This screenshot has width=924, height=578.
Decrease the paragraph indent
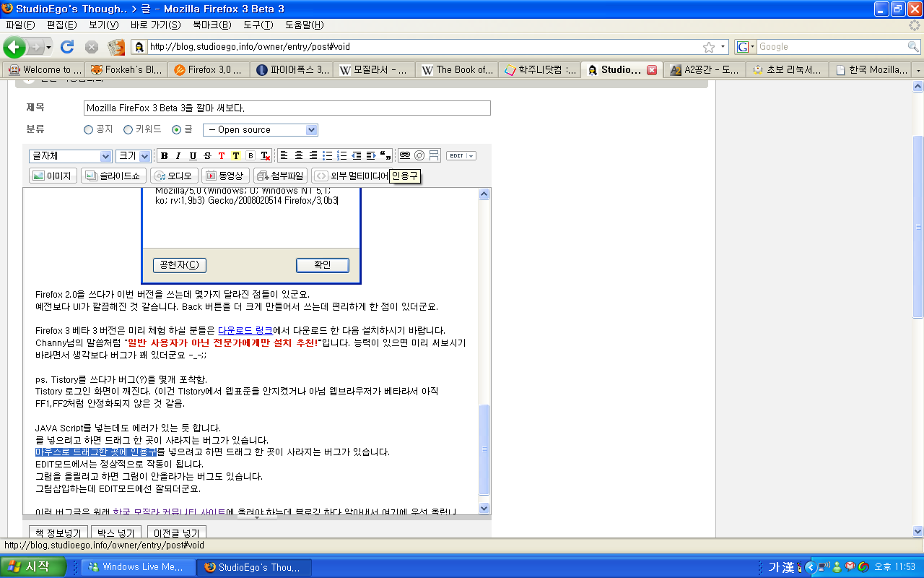pos(357,155)
